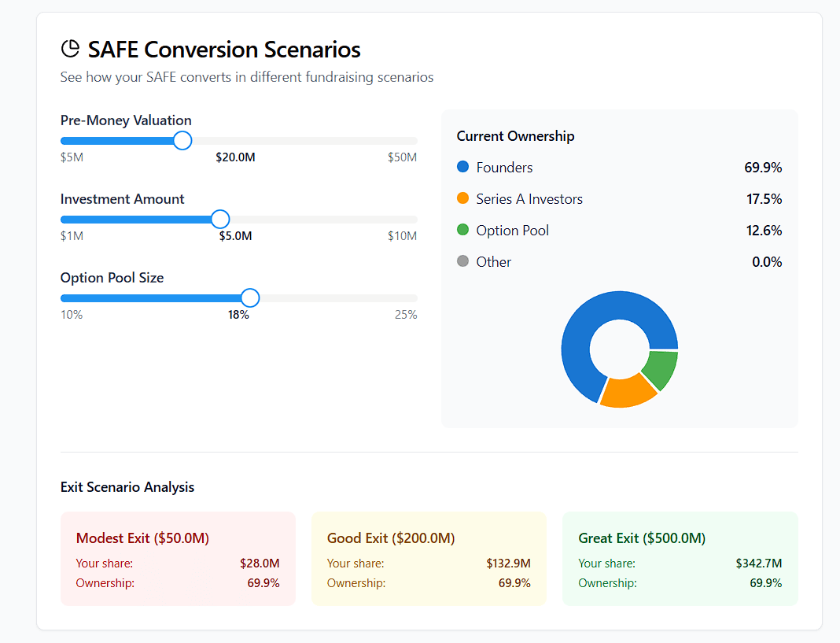Viewport: 840px width, 643px height.
Task: Click the SAFE Conversion Scenarios heading
Action: tap(224, 50)
